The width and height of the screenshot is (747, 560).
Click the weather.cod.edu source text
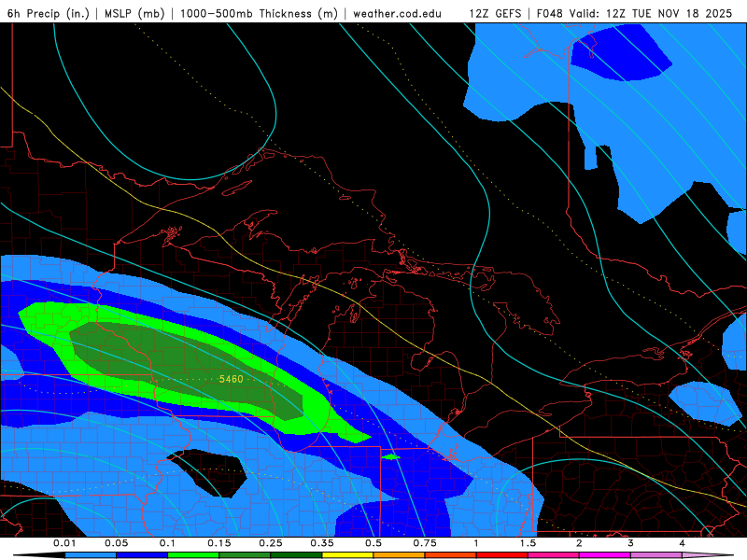coord(398,13)
